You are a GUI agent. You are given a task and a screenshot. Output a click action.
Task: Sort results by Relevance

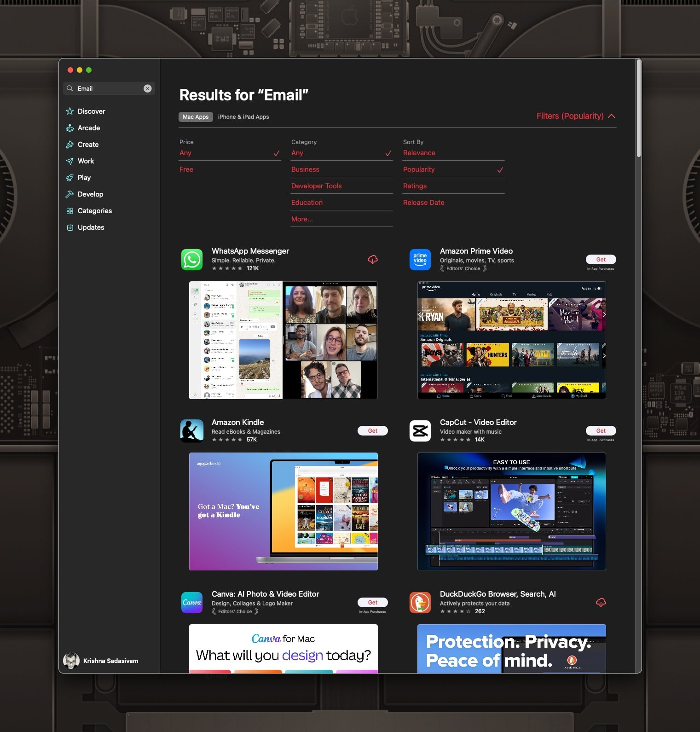[x=419, y=153]
